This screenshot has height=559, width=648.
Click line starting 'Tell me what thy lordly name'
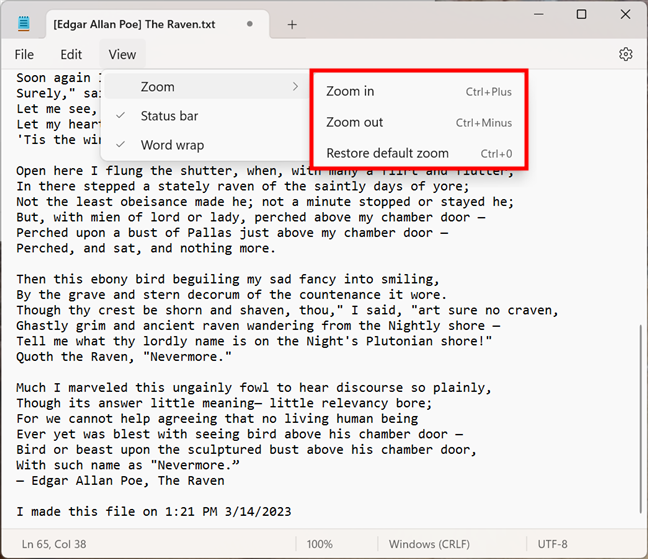pyautogui.click(x=254, y=341)
